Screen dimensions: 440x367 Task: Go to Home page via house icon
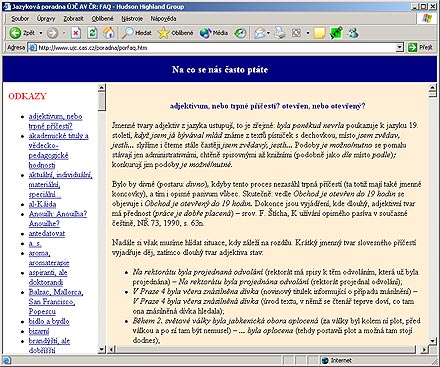click(109, 33)
